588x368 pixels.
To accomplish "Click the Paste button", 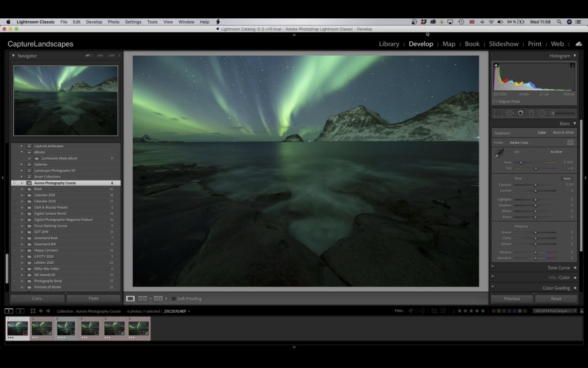I will [x=94, y=298].
